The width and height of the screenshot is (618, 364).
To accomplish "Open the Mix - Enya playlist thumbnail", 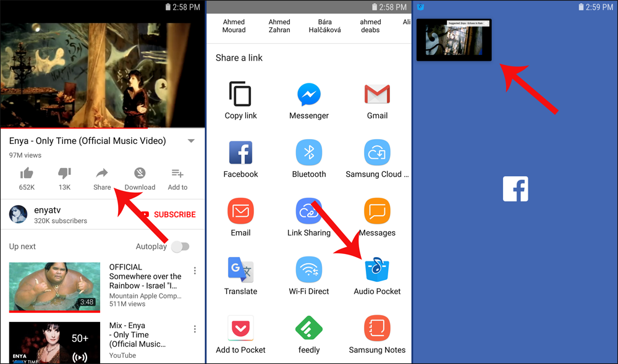I will click(x=54, y=342).
